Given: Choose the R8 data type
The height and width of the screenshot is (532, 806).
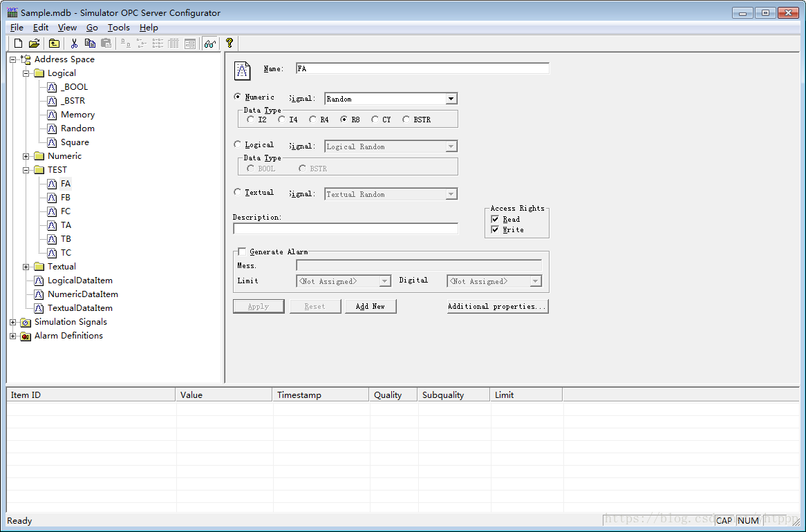Looking at the screenshot, I should coord(344,120).
